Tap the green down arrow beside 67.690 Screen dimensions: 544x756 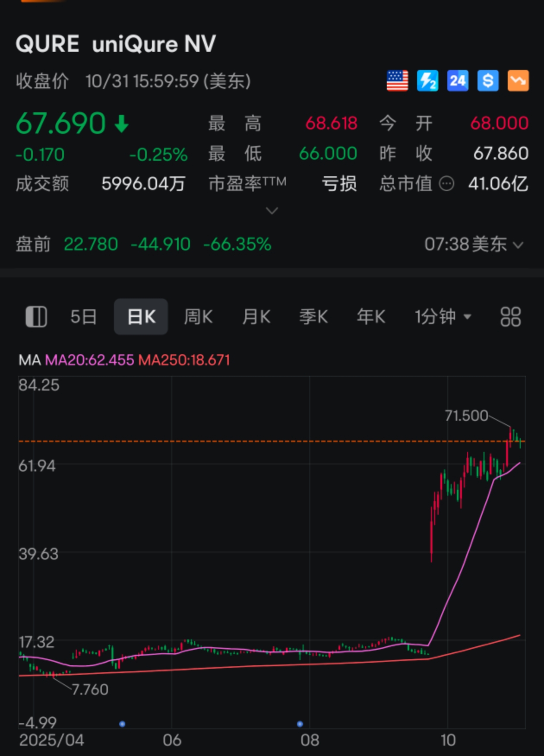(x=122, y=124)
